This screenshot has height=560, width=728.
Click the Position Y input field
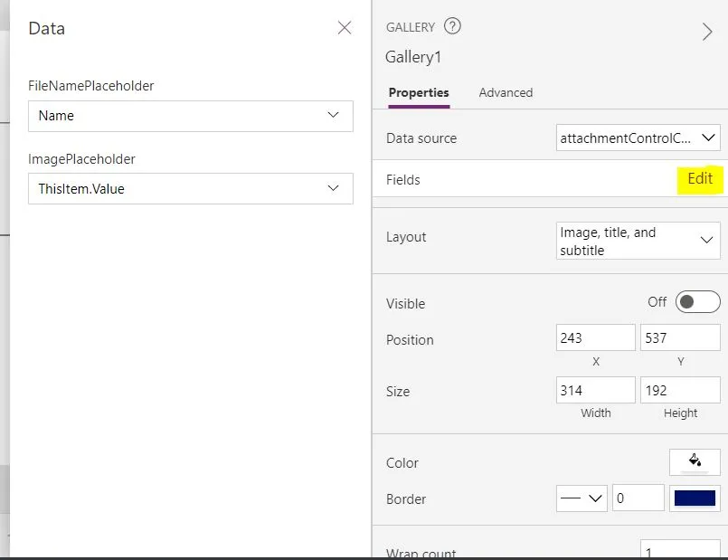point(680,338)
